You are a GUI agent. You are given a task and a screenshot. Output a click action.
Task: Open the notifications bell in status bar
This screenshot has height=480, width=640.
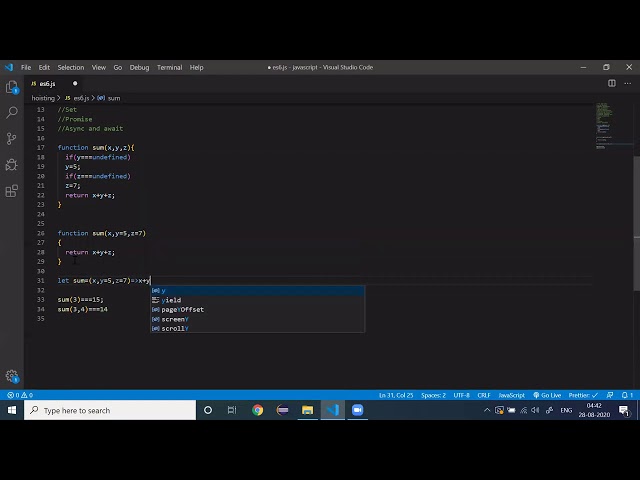(x=627, y=395)
